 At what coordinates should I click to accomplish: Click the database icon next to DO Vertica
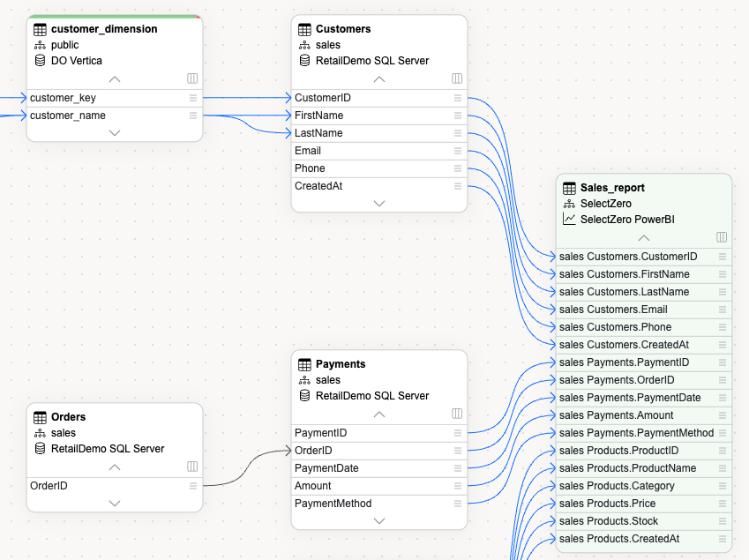click(40, 60)
